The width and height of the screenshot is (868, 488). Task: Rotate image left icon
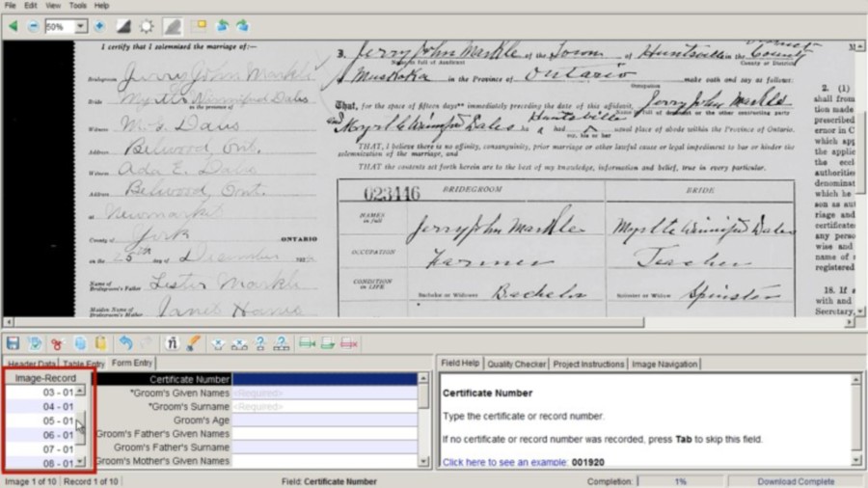(223, 26)
